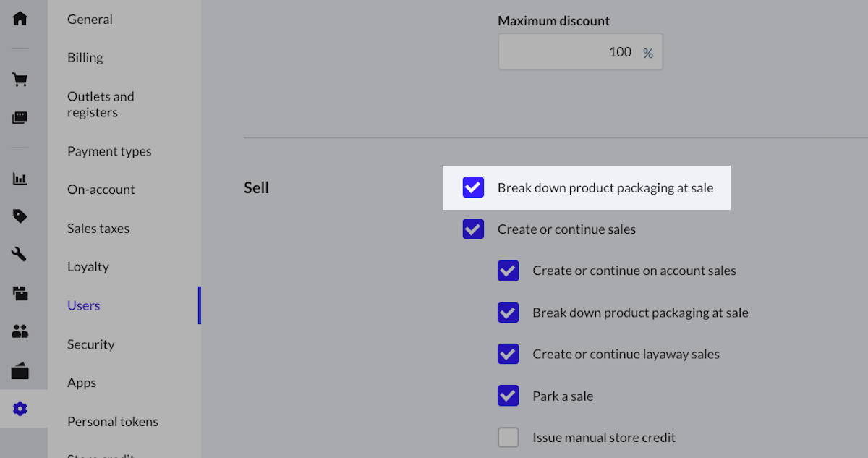Disable the Park a sale permission
This screenshot has height=458, width=868.
[x=508, y=396]
